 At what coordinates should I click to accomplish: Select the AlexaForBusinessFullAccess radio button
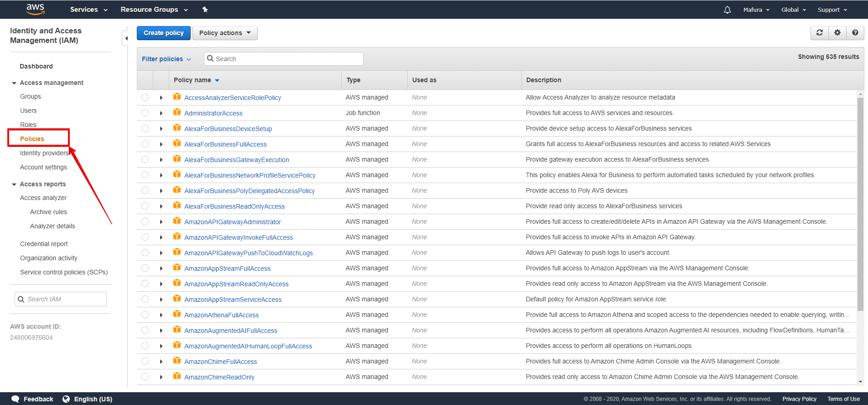[145, 144]
